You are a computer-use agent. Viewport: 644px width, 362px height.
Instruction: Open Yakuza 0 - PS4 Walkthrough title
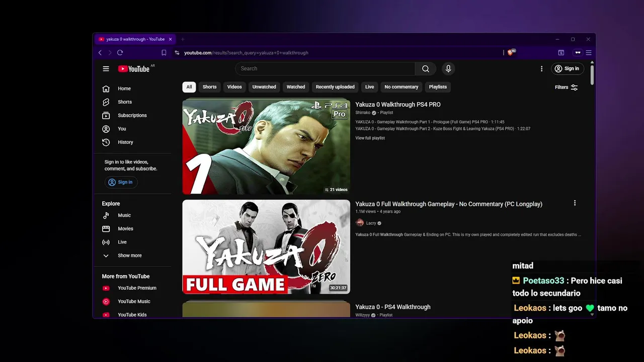[x=393, y=307]
